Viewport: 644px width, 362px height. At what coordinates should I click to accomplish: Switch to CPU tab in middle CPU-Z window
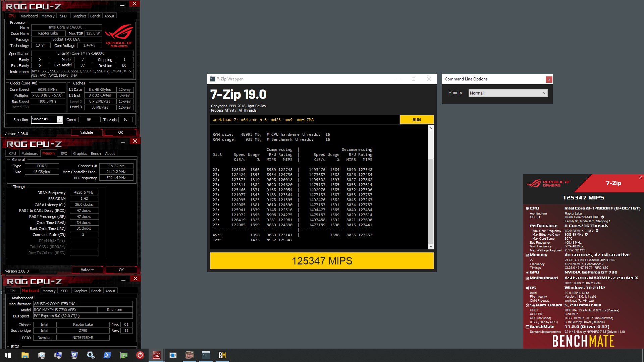tap(12, 154)
